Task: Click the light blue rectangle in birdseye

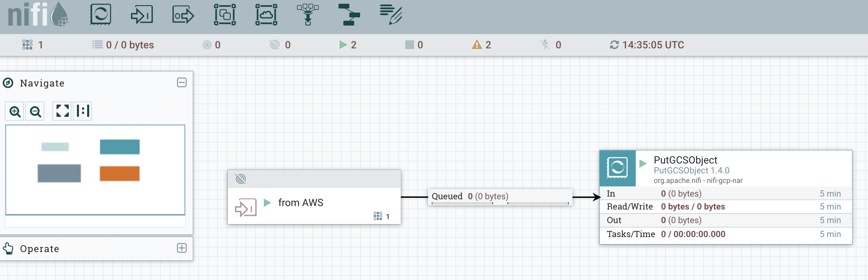Action: (55, 147)
